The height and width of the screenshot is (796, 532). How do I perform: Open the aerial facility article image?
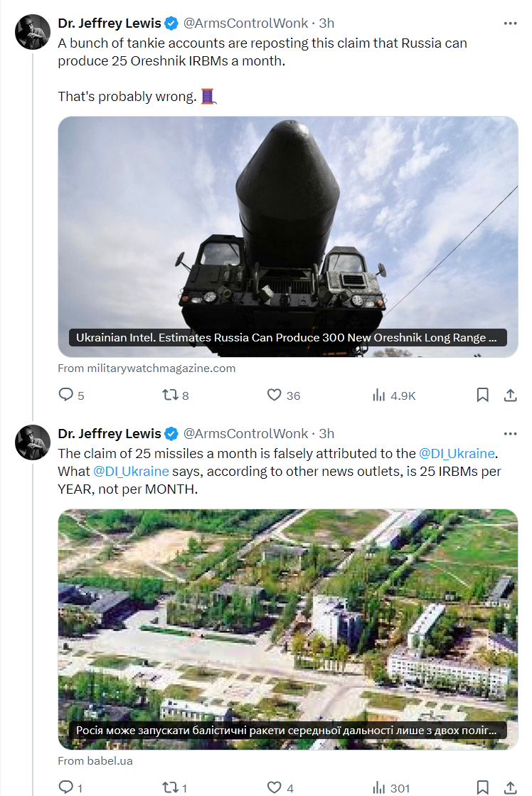(287, 619)
